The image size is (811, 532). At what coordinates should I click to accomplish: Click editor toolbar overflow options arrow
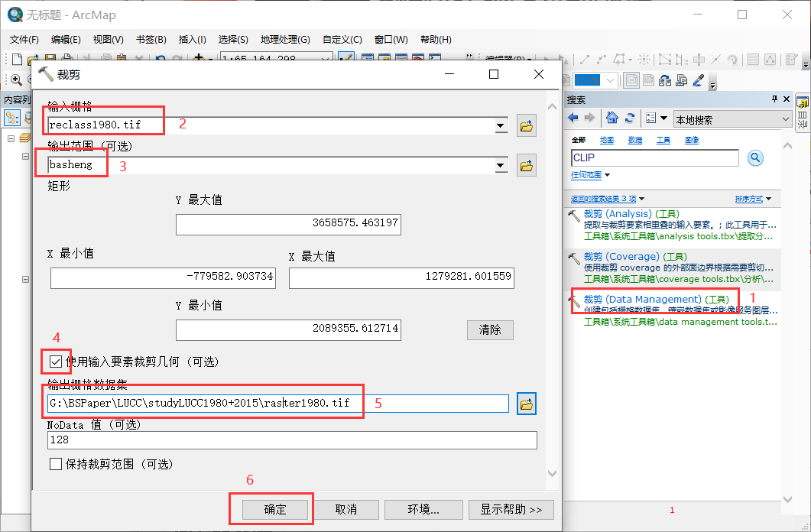point(806,63)
